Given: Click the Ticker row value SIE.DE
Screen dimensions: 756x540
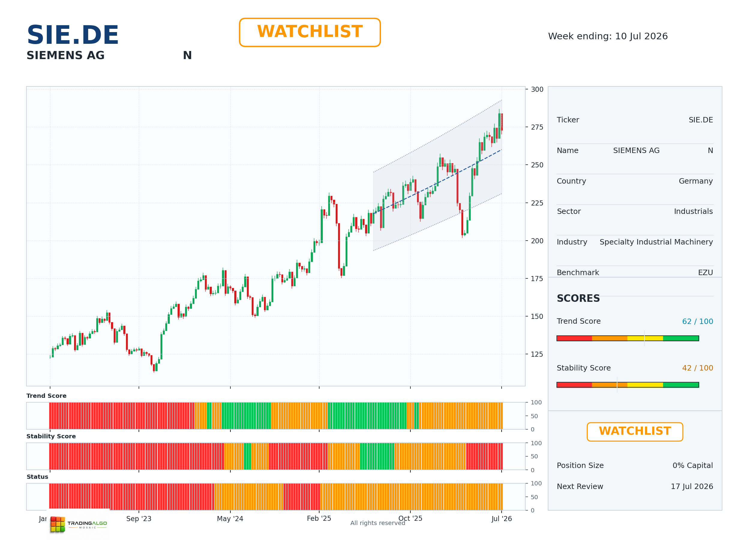Looking at the screenshot, I should point(700,120).
